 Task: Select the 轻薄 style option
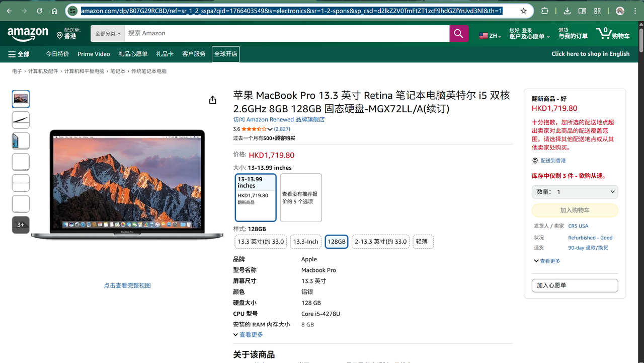(x=423, y=242)
